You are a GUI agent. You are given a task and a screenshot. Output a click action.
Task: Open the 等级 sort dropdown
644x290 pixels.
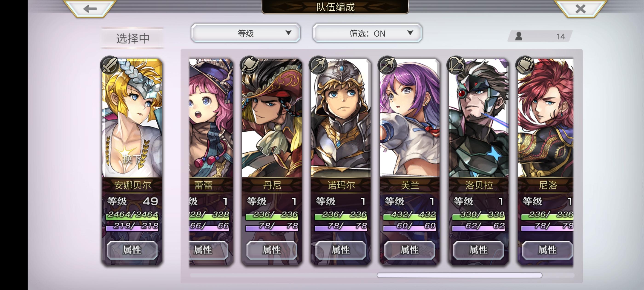(246, 33)
